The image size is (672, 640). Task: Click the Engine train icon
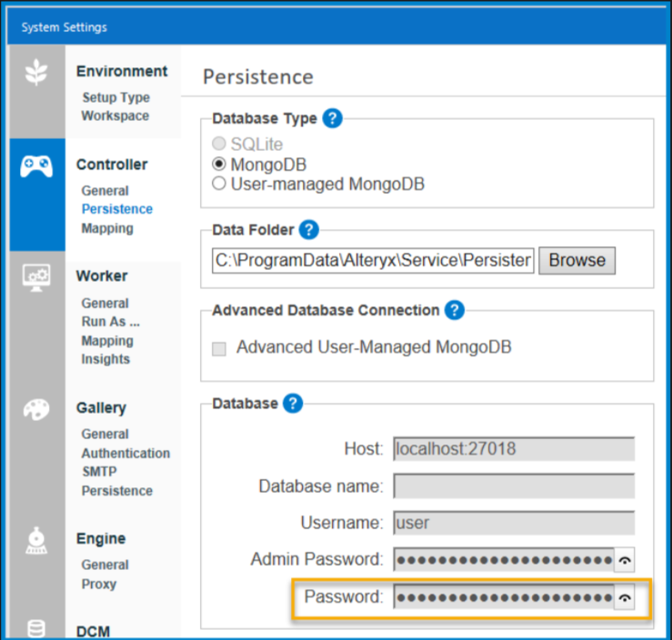point(36,540)
